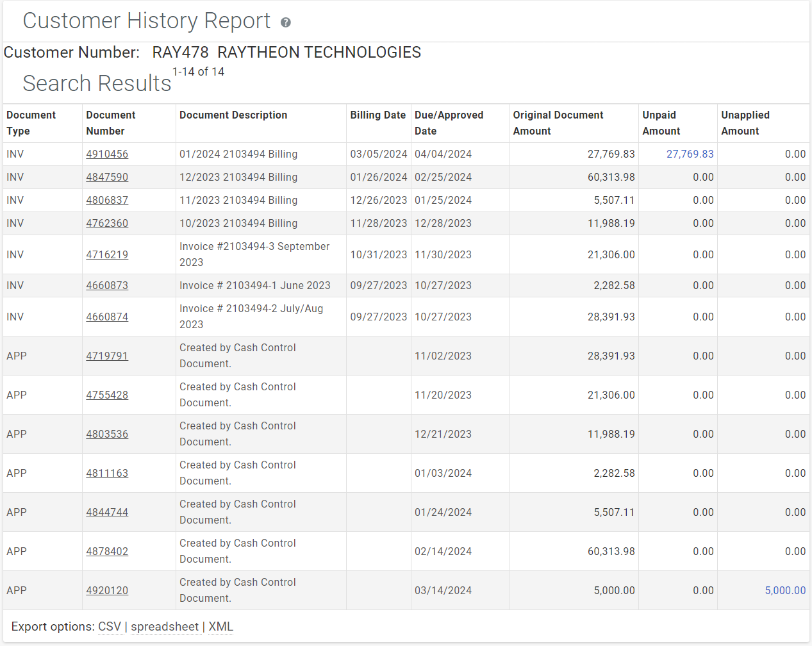Export results as spreadsheet

point(165,627)
